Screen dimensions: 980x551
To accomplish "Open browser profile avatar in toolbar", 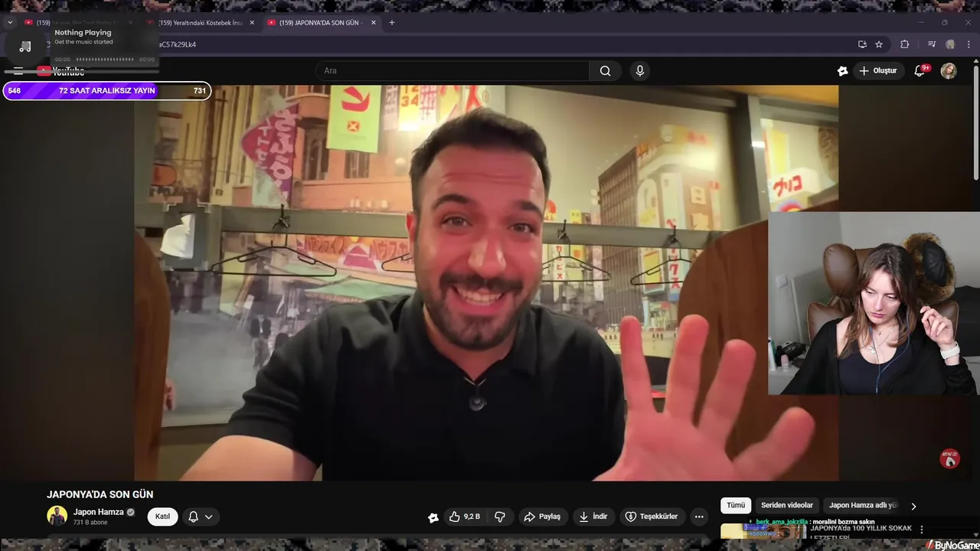I will [x=950, y=44].
